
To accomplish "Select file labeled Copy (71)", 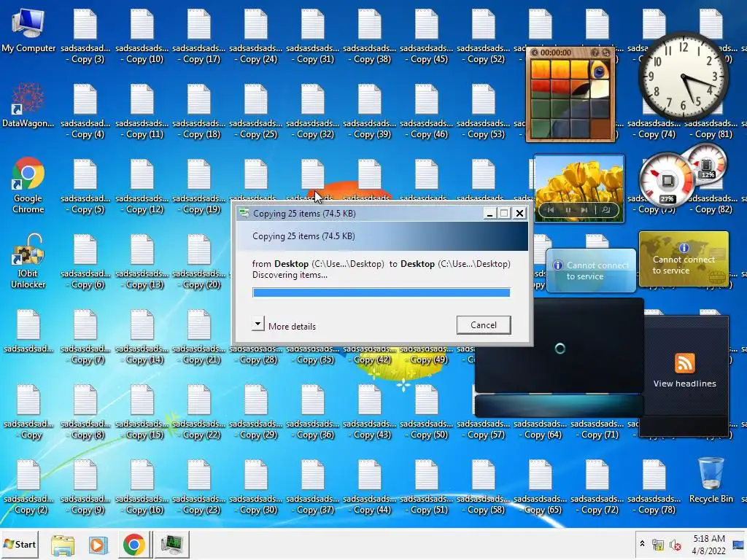I will (x=597, y=429).
